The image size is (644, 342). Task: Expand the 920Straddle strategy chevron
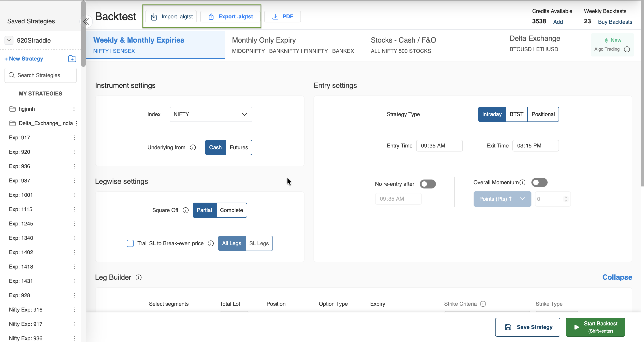pyautogui.click(x=9, y=40)
